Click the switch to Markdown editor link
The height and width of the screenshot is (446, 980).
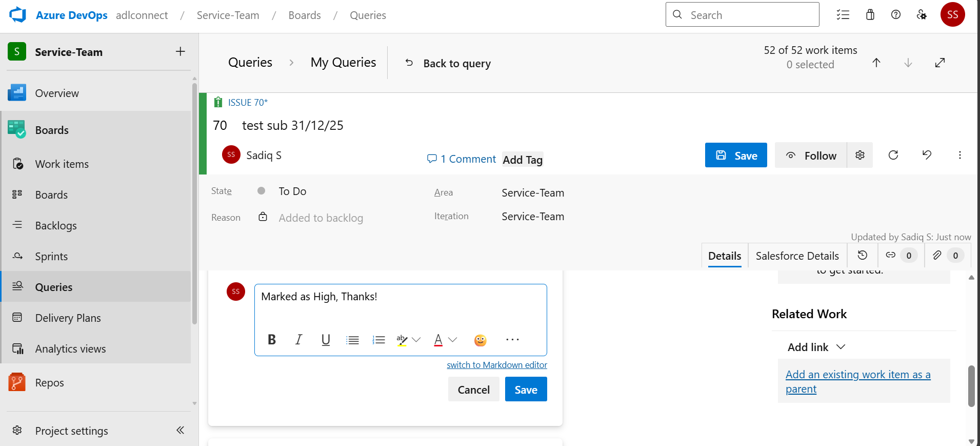497,365
